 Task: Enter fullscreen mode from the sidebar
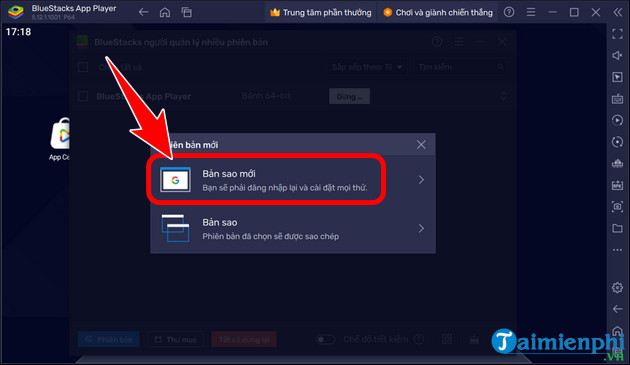618,34
